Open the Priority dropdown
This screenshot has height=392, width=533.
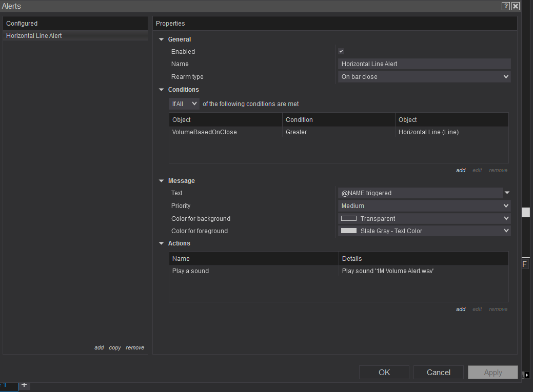424,206
